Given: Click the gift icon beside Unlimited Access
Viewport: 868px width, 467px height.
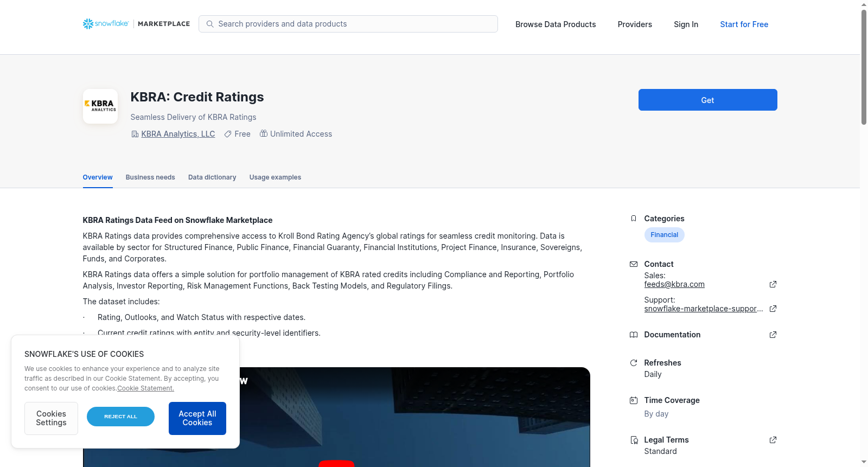Looking at the screenshot, I should (264, 133).
